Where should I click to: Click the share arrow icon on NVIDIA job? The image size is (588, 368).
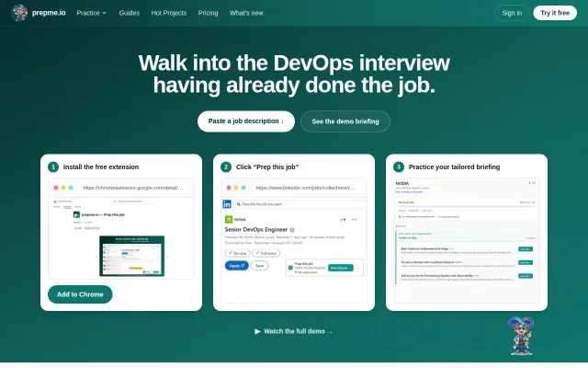343,220
